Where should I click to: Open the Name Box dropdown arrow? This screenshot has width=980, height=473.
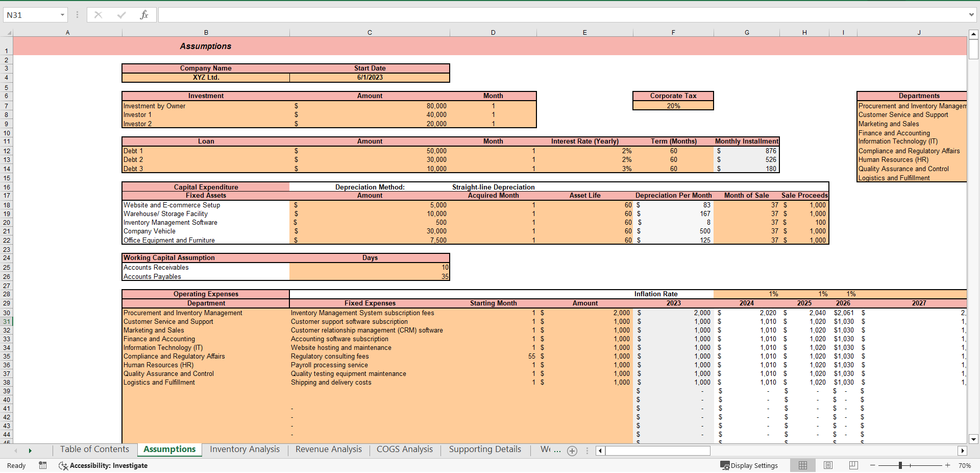click(x=63, y=14)
